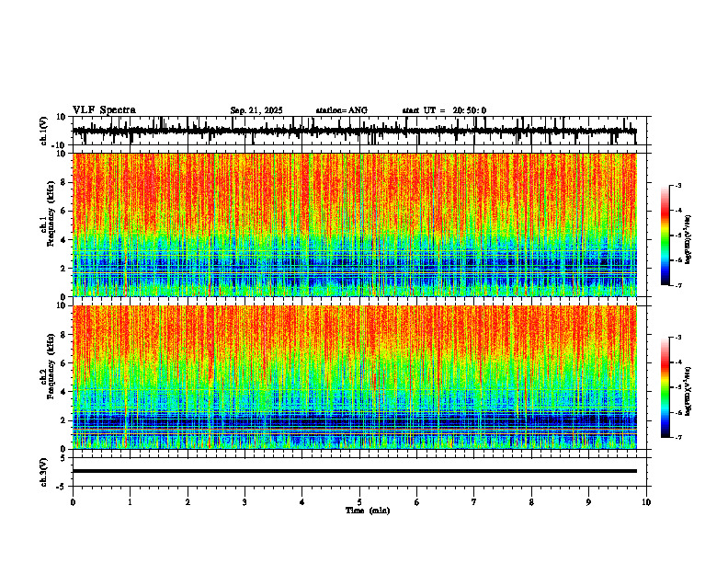Click the ch.2 spectrogram panel
The image size is (728, 563).
[355, 377]
